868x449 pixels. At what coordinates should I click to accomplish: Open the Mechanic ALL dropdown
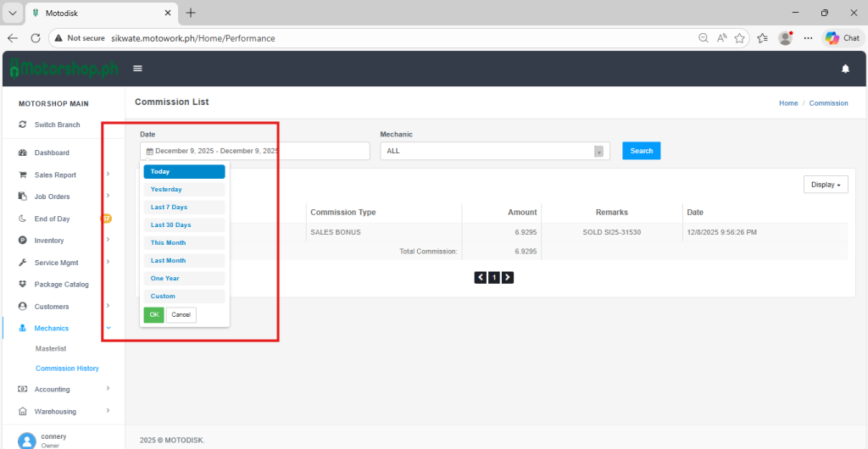(495, 151)
